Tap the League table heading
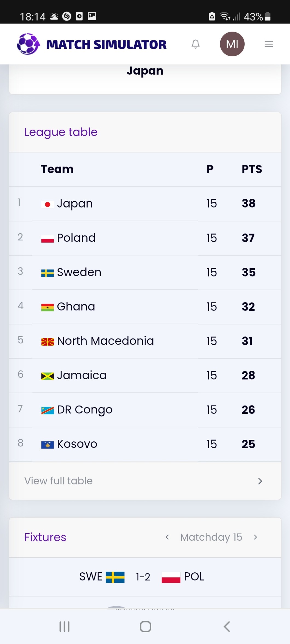Viewport: 290px width, 644px height. click(61, 132)
